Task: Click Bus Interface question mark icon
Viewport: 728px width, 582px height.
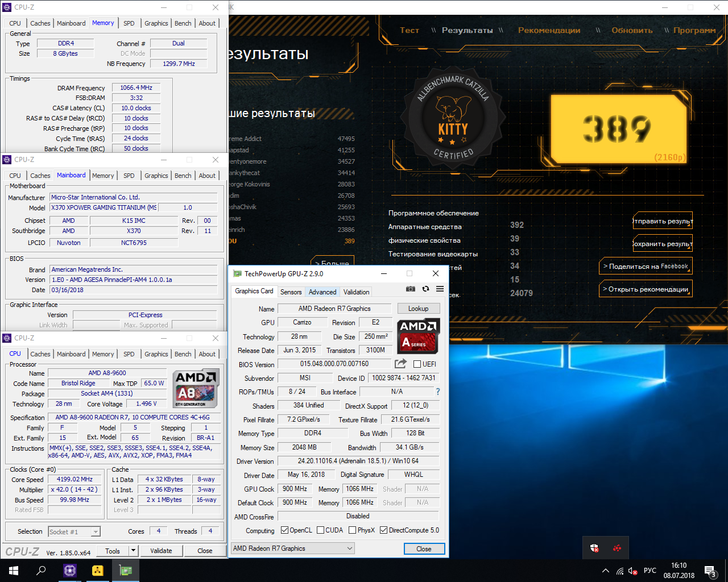Action: 438,392
